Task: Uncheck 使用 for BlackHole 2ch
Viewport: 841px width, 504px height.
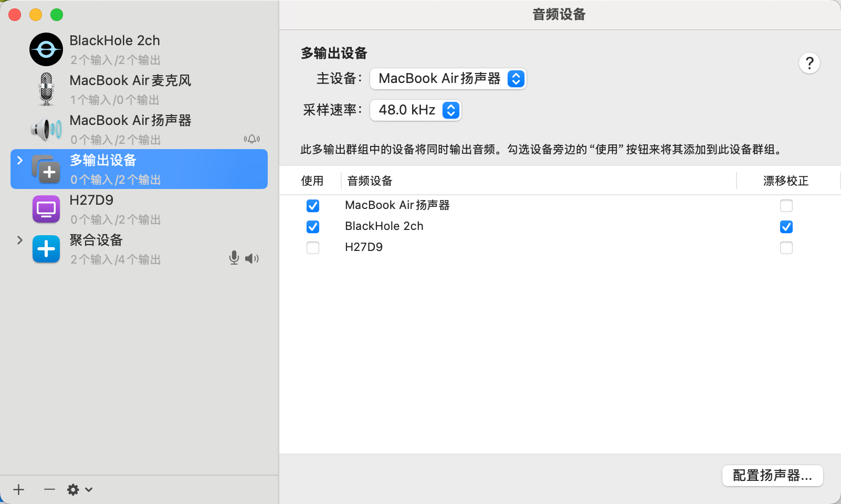Action: click(313, 227)
